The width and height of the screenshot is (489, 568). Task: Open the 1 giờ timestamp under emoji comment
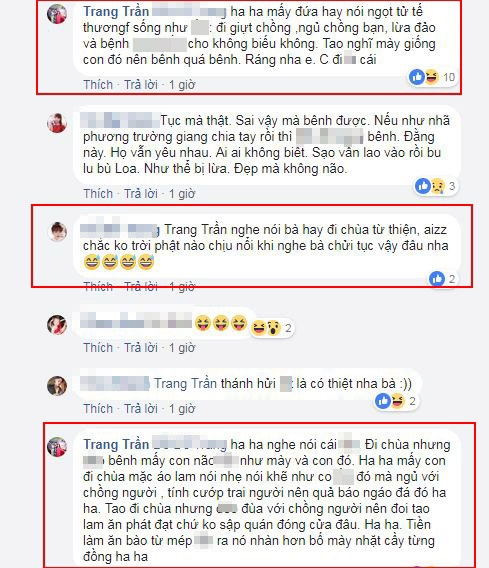[182, 348]
